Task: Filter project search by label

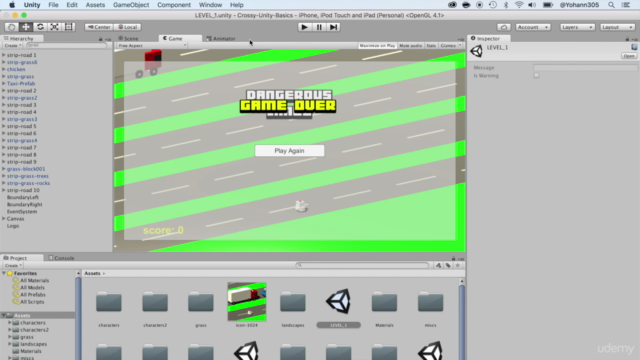Action: click(x=448, y=265)
